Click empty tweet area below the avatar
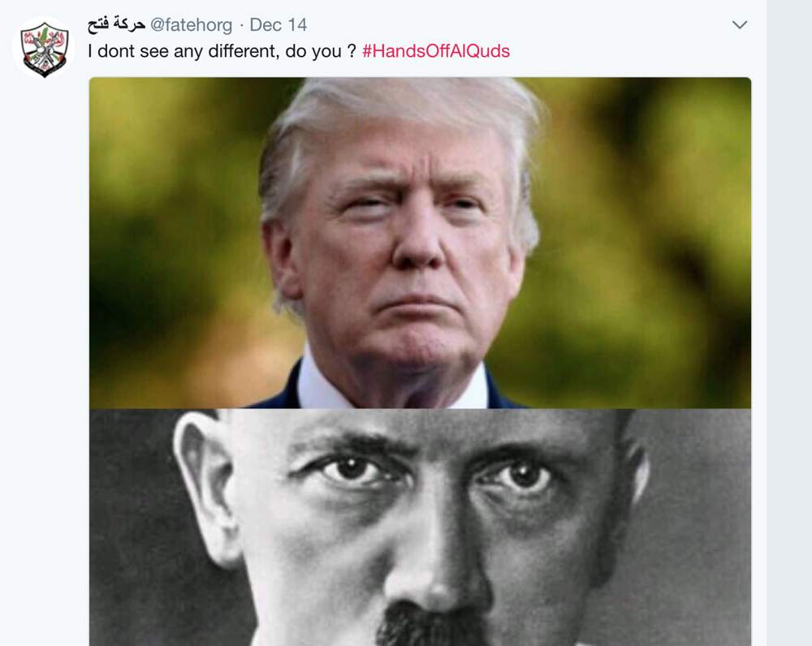 click(x=44, y=362)
